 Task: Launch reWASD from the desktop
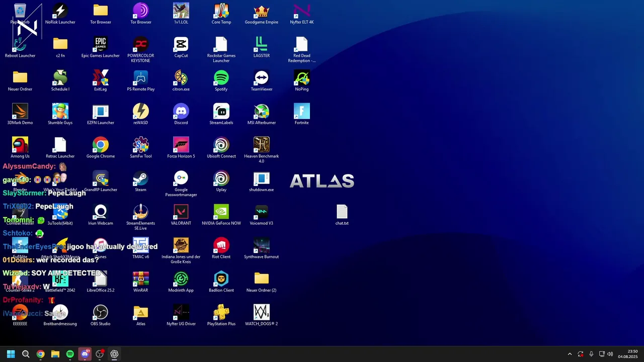[x=141, y=114]
